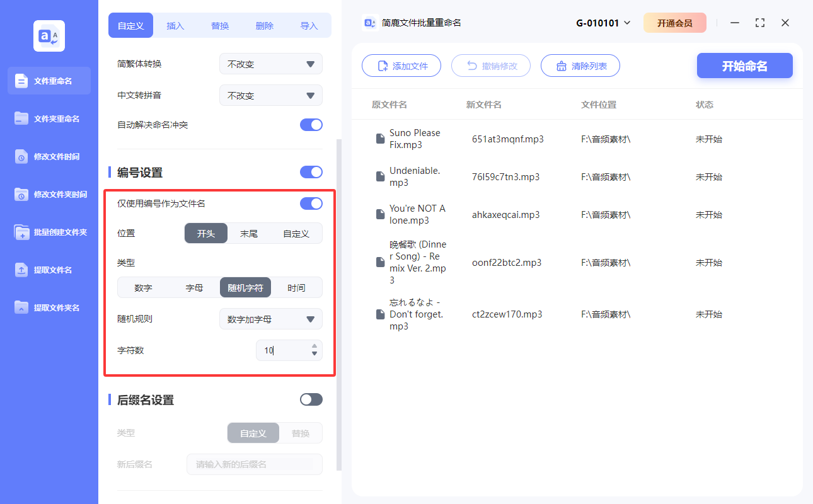The image size is (813, 504).
Task: Turn off 仅使用编号作为文件名
Action: [x=311, y=203]
